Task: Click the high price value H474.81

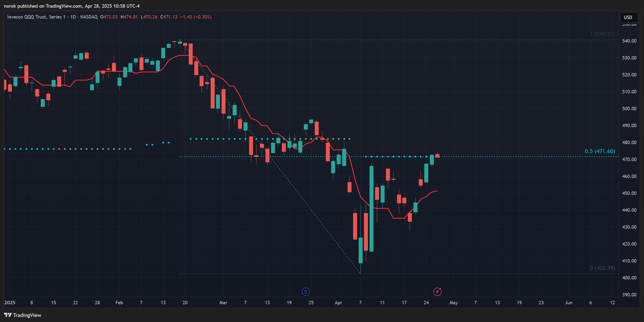Action: [x=129, y=17]
